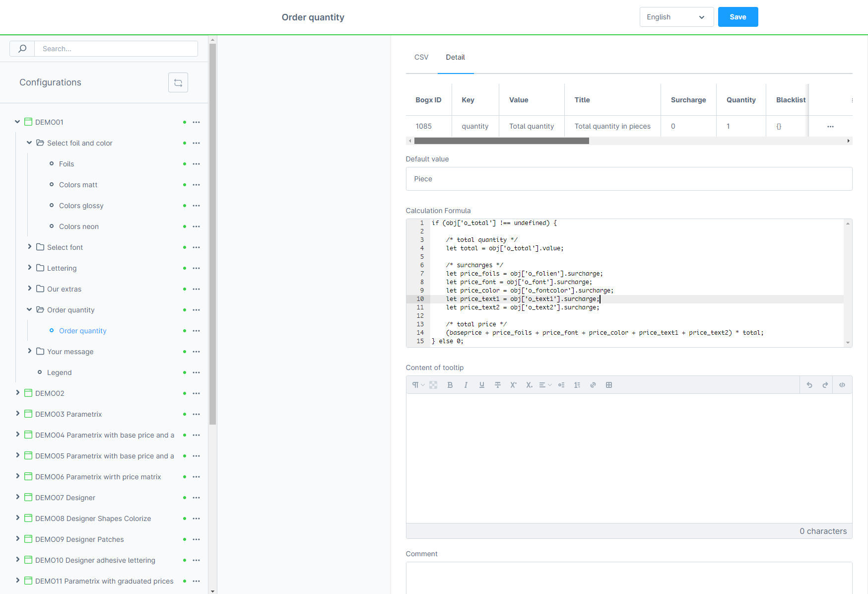The height and width of the screenshot is (594, 868).
Task: Click the Save button
Action: pyautogui.click(x=738, y=17)
